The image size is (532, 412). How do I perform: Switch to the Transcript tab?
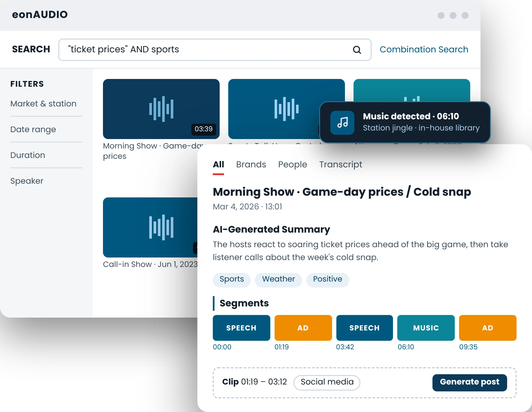pos(341,165)
